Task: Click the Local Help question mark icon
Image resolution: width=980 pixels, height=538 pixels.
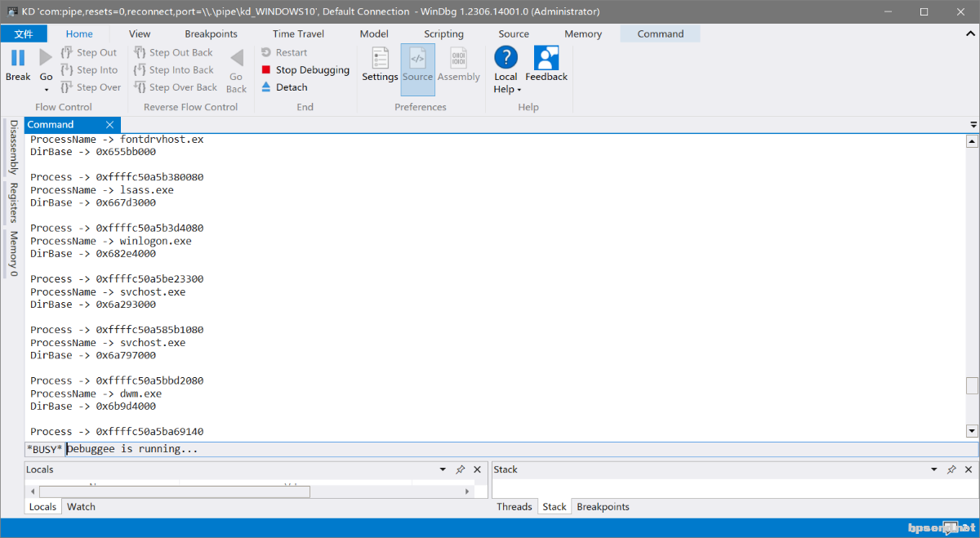Action: [x=506, y=57]
